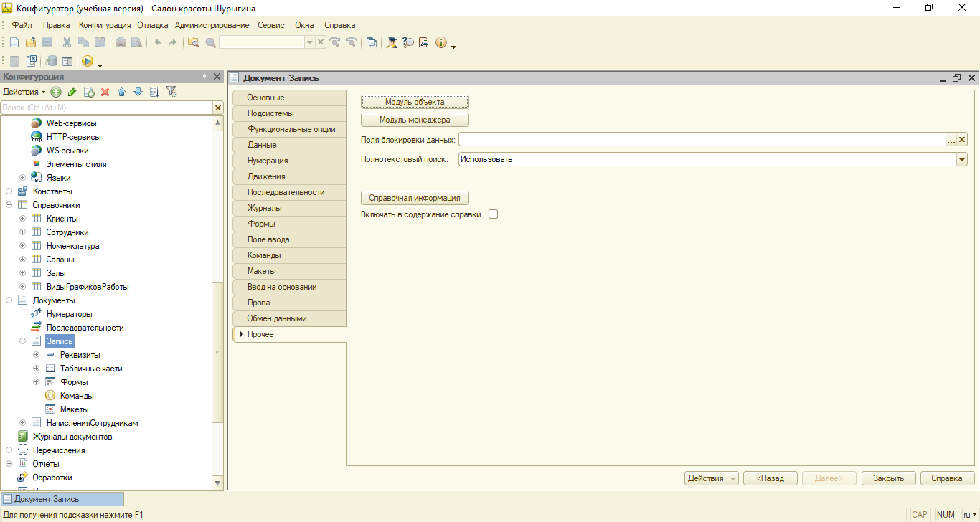The height and width of the screenshot is (522, 980).
Task: Click the Справка button at bottom right
Action: pyautogui.click(x=947, y=478)
